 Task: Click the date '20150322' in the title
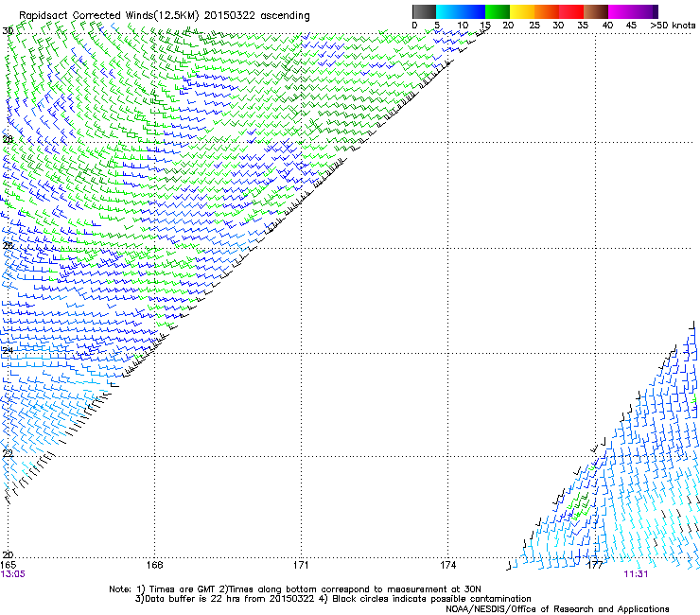[230, 16]
